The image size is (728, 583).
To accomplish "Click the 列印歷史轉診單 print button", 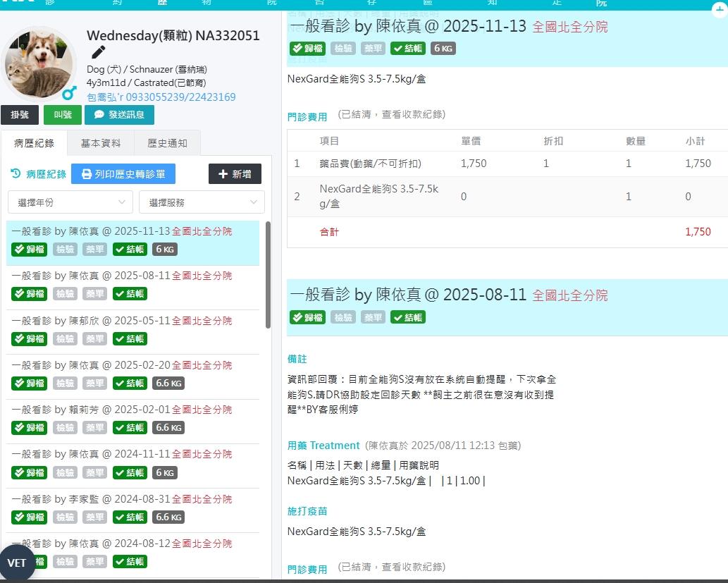I will pos(123,174).
